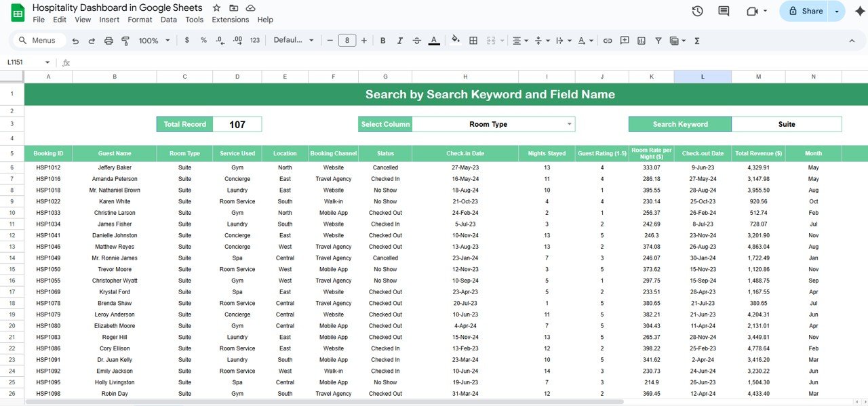
Task: Toggle strikethrough formatting
Action: tap(417, 41)
